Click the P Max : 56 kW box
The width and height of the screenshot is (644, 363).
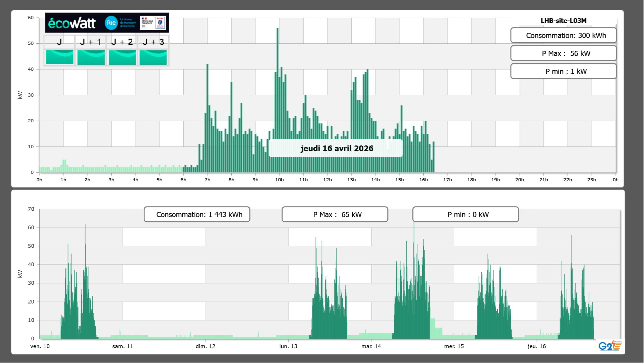point(563,53)
